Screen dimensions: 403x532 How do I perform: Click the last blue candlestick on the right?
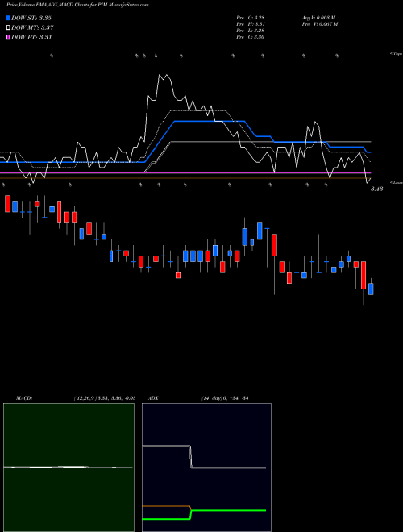point(371,289)
